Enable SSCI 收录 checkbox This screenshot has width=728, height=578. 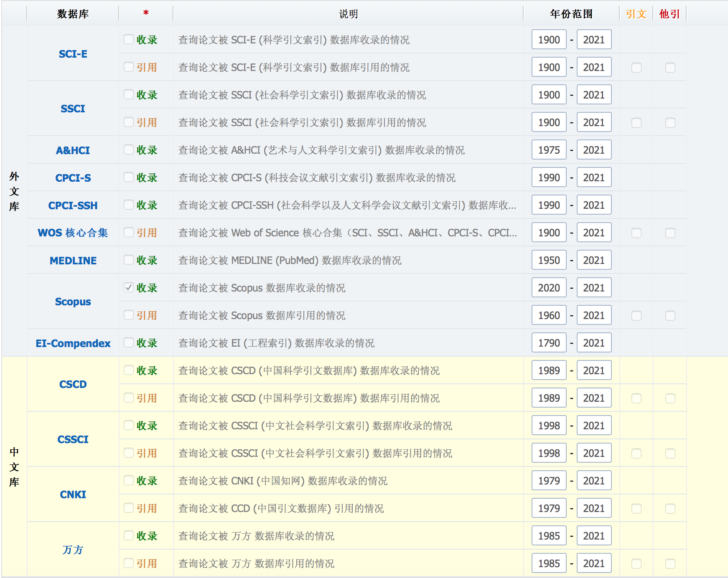click(x=129, y=94)
